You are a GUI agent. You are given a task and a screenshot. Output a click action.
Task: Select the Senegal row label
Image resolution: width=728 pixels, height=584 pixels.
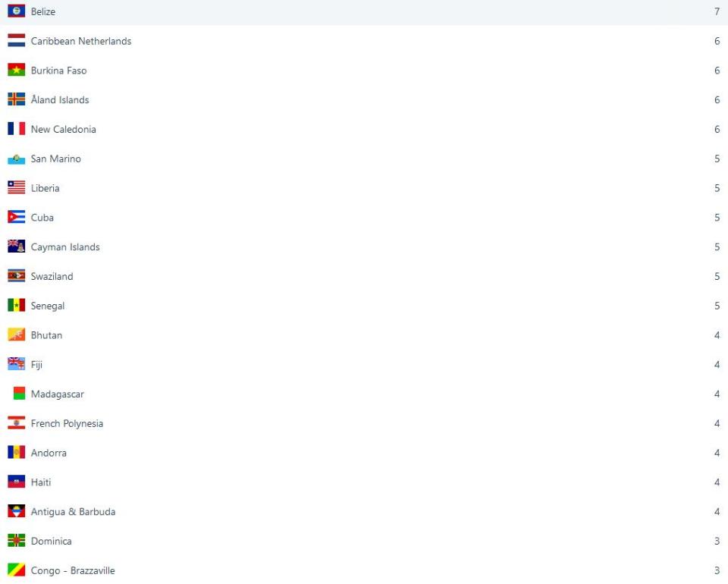pyautogui.click(x=47, y=306)
